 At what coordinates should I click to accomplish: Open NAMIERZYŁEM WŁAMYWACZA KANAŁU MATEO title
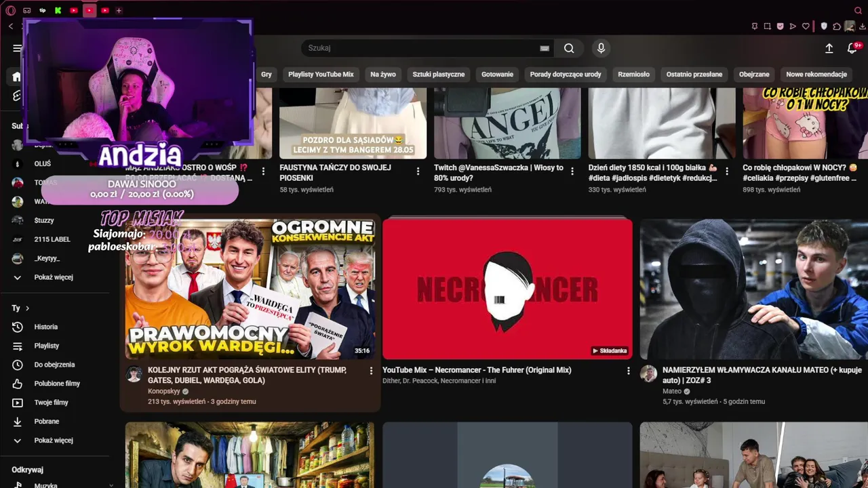click(x=762, y=375)
